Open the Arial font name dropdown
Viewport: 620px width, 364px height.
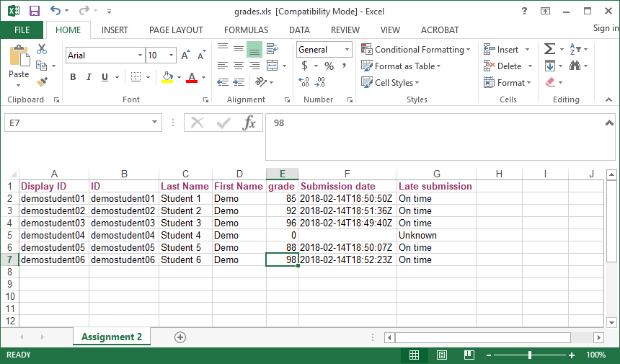tap(140, 56)
